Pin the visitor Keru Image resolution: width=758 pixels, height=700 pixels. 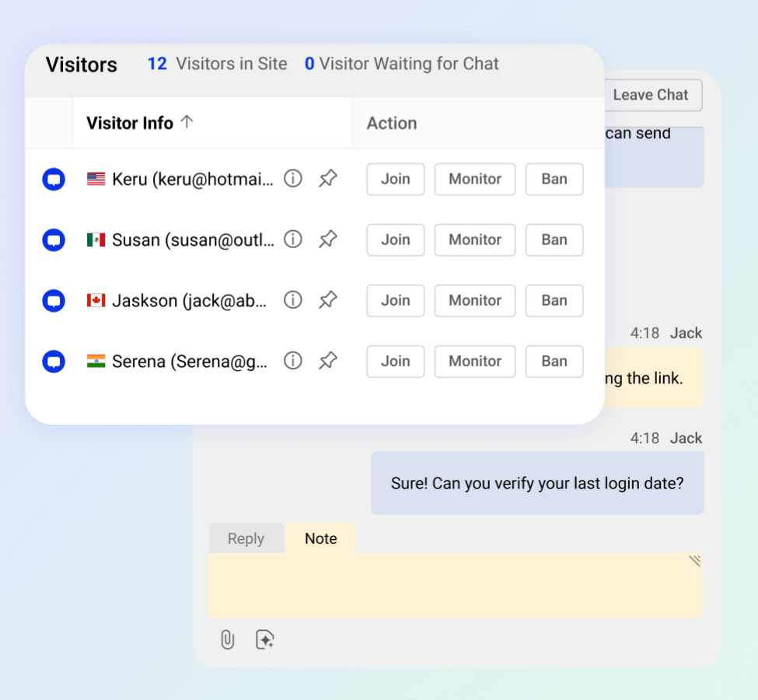pyautogui.click(x=328, y=179)
